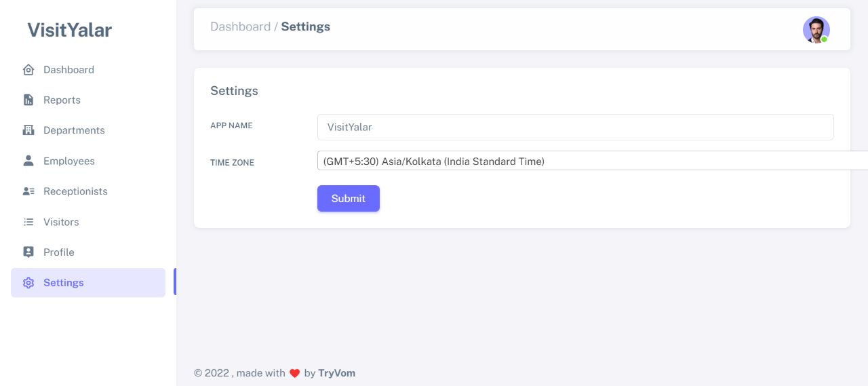Go to the Departments page
868x386 pixels.
coord(74,130)
